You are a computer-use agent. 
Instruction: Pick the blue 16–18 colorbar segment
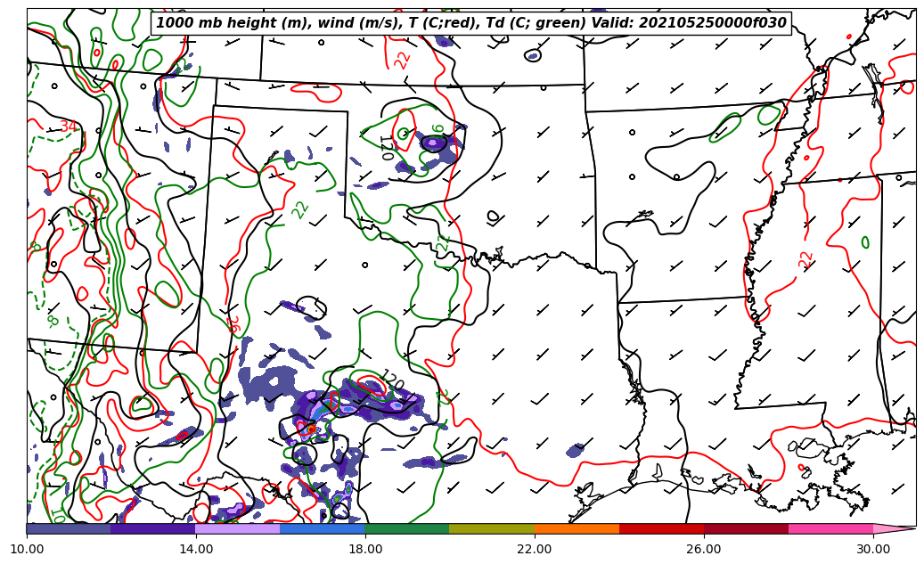pos(323,528)
